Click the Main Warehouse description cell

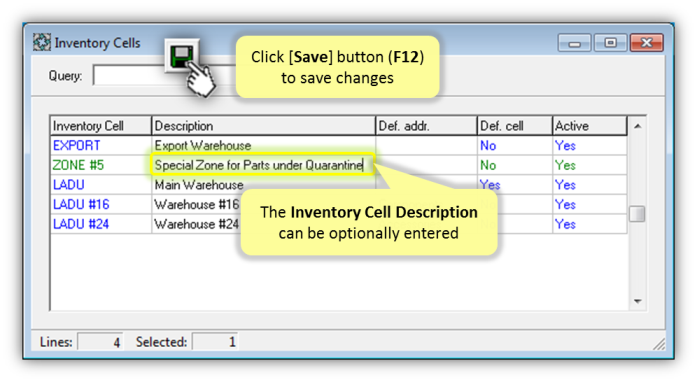(264, 185)
